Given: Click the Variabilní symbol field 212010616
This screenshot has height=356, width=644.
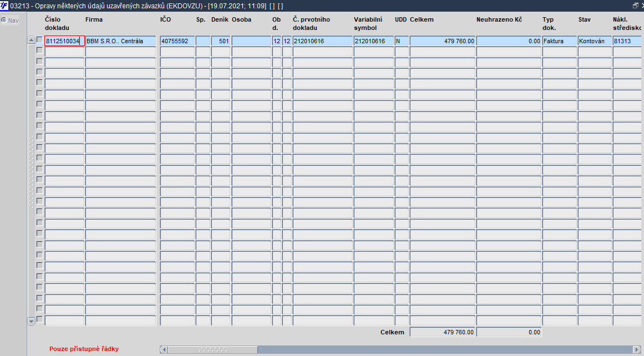Looking at the screenshot, I should pyautogui.click(x=373, y=40).
